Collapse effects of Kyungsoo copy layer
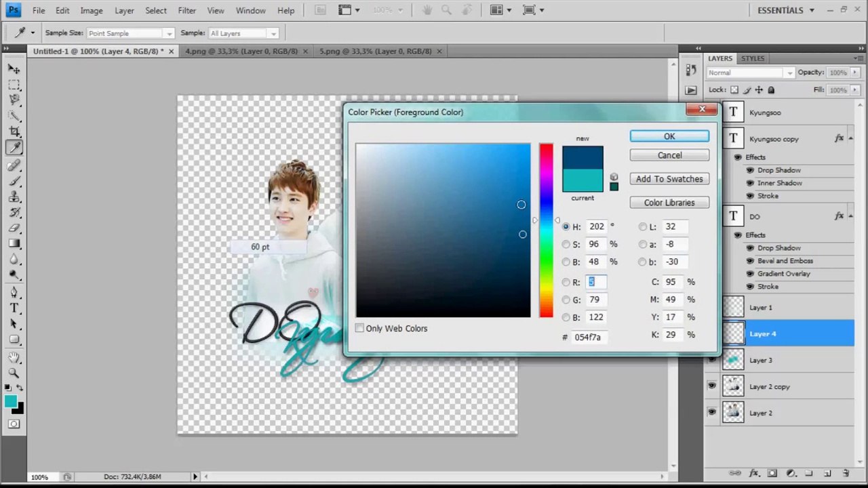 [851, 138]
